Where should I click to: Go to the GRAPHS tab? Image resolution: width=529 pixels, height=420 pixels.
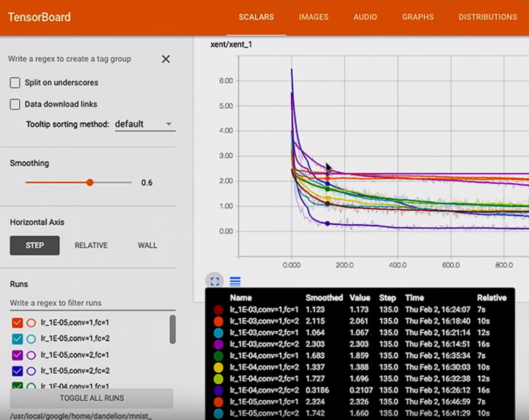point(418,17)
